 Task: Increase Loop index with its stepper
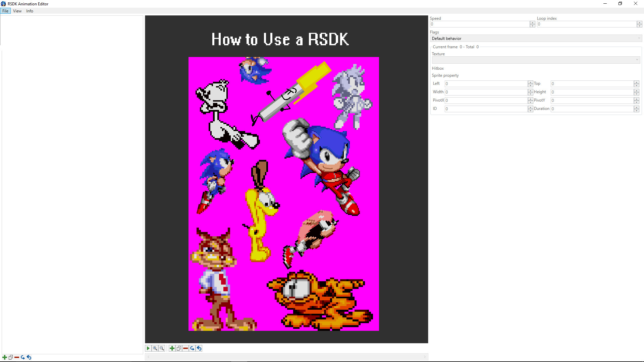(x=639, y=23)
